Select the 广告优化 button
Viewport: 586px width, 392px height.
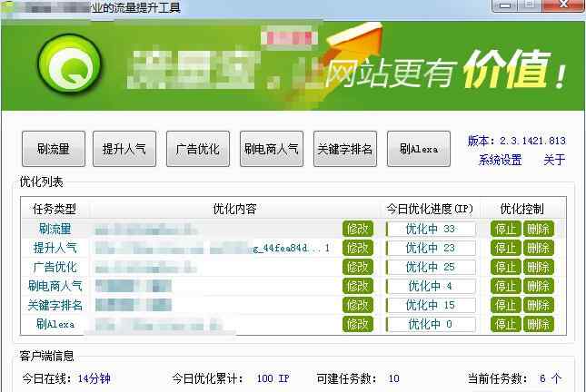197,149
